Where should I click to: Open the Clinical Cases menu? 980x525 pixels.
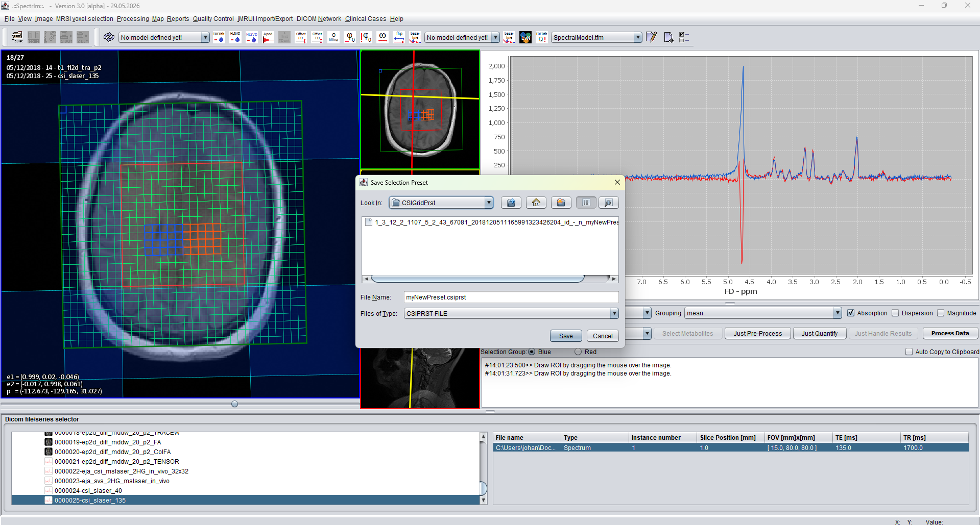point(366,18)
